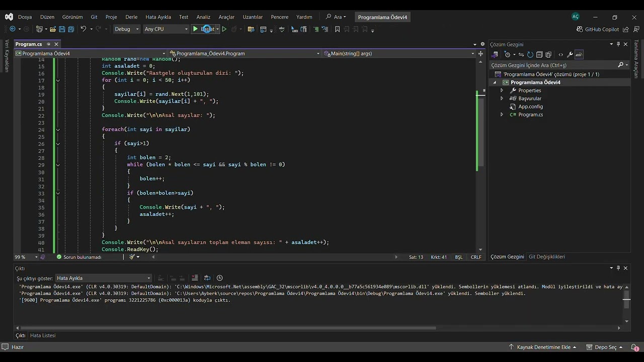Open the Uzantılar menu
Viewport: 644px width, 362px height.
pyautogui.click(x=253, y=17)
